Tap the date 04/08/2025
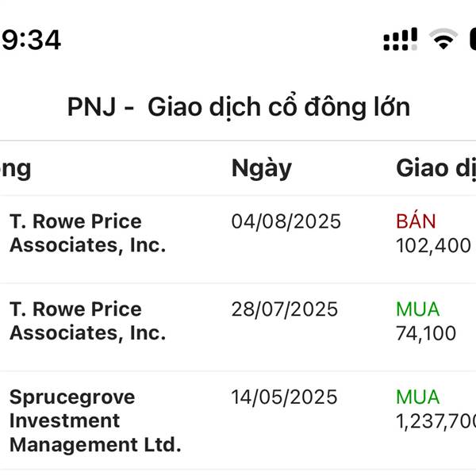The image size is (476, 476). click(x=286, y=221)
